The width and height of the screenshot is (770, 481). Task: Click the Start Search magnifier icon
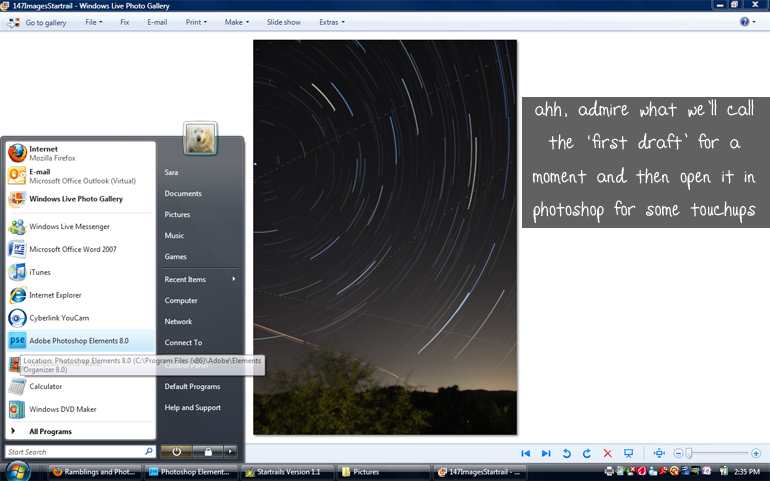click(x=149, y=451)
